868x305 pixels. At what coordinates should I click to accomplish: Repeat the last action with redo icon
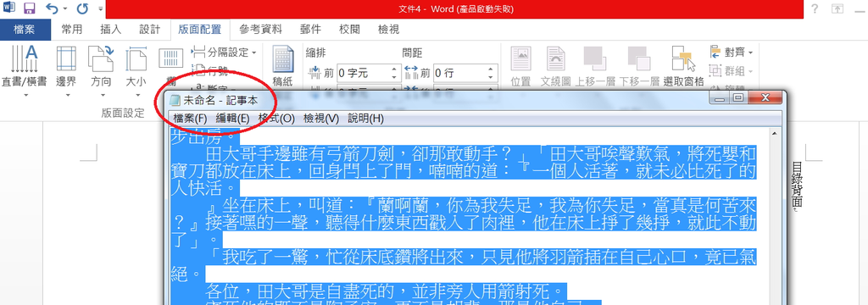tap(82, 8)
